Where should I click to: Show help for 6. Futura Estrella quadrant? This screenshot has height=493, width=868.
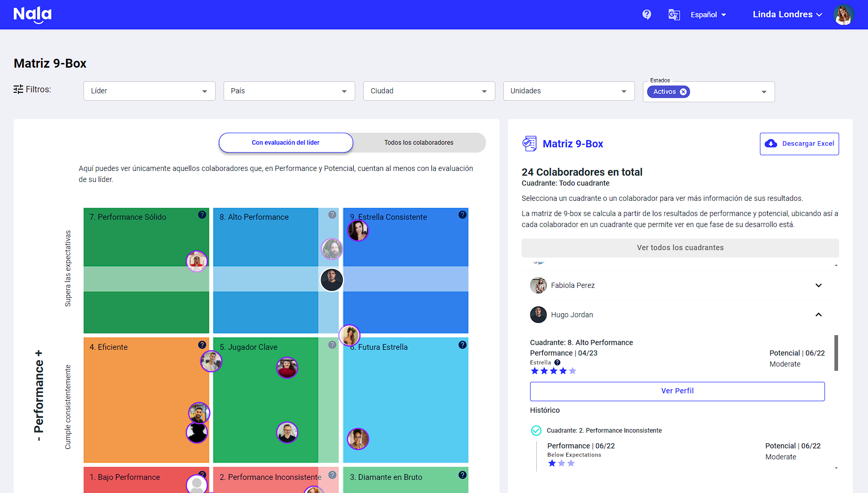[462, 345]
